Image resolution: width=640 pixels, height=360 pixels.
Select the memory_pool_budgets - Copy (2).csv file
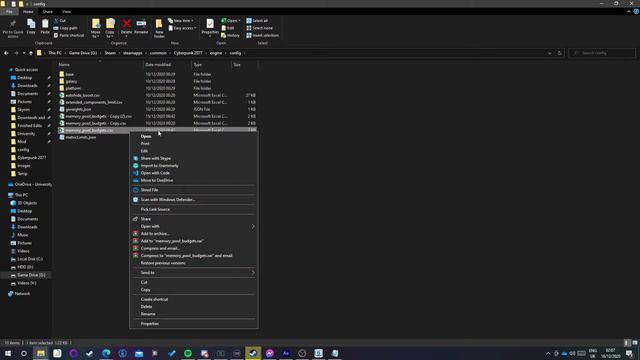click(x=157, y=116)
